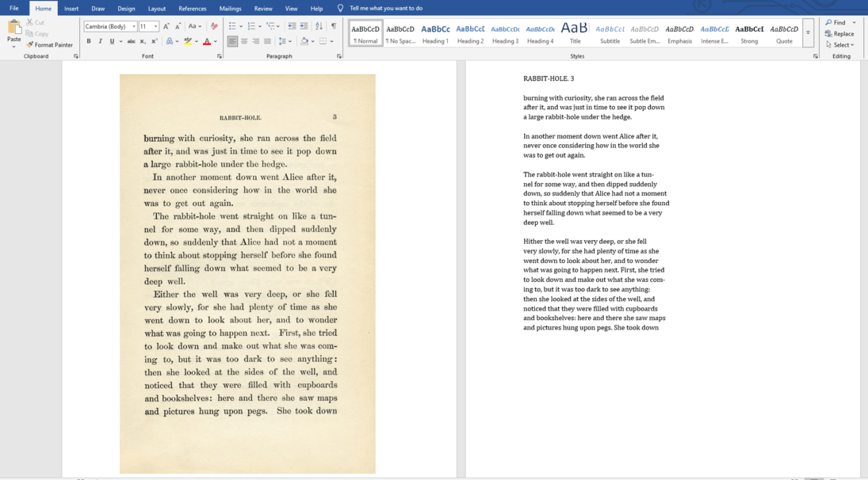868x480 pixels.
Task: Apply the Heading 1 style
Action: (x=436, y=33)
